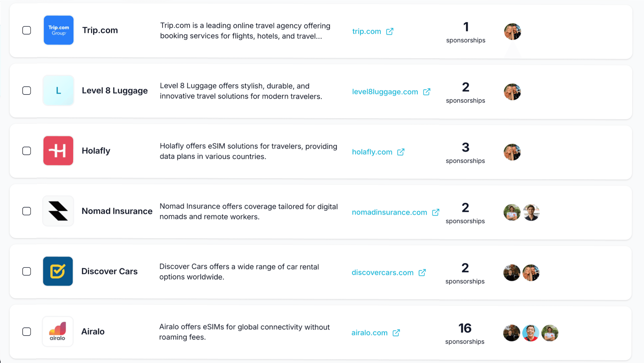Click the second creator avatar in Nomad Insurance row

pyautogui.click(x=531, y=212)
